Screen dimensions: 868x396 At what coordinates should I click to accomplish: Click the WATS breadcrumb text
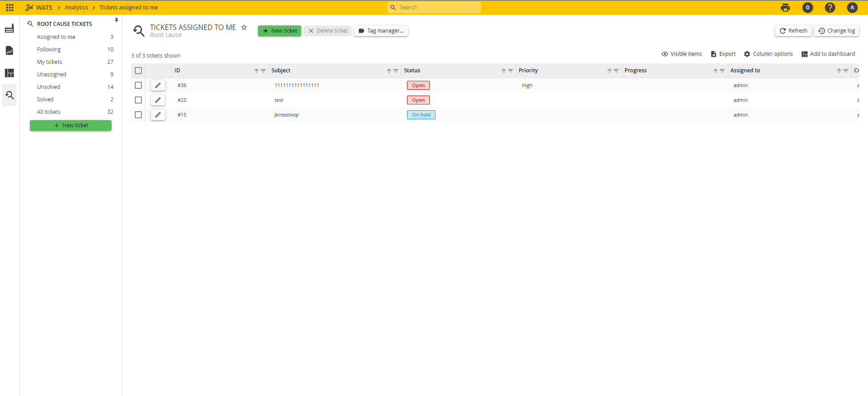pos(44,8)
